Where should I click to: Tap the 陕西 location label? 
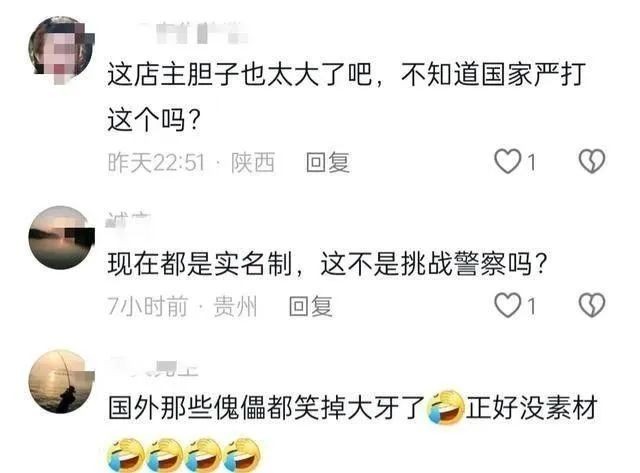click(x=253, y=162)
